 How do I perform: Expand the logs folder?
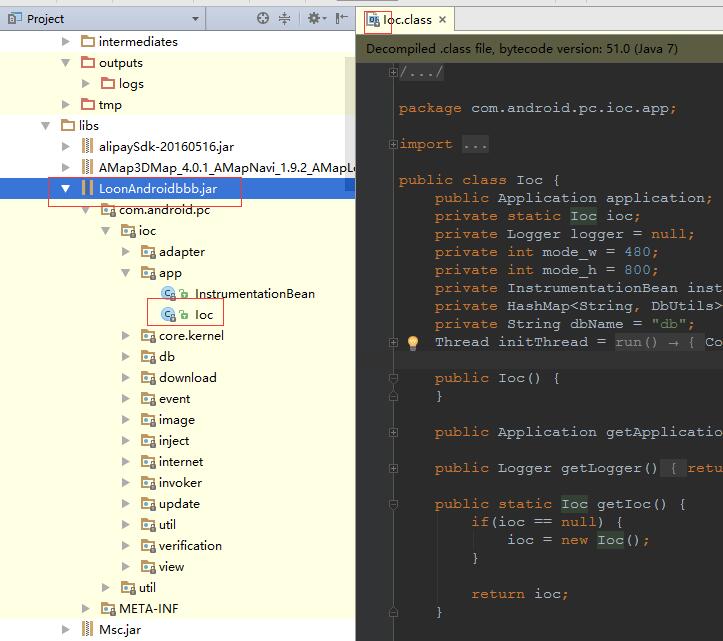point(85,83)
